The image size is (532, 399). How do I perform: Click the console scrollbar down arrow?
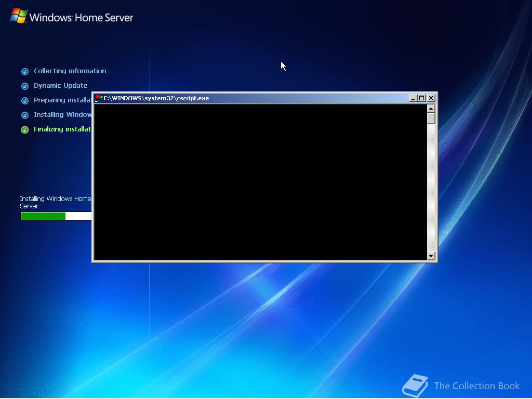(431, 256)
